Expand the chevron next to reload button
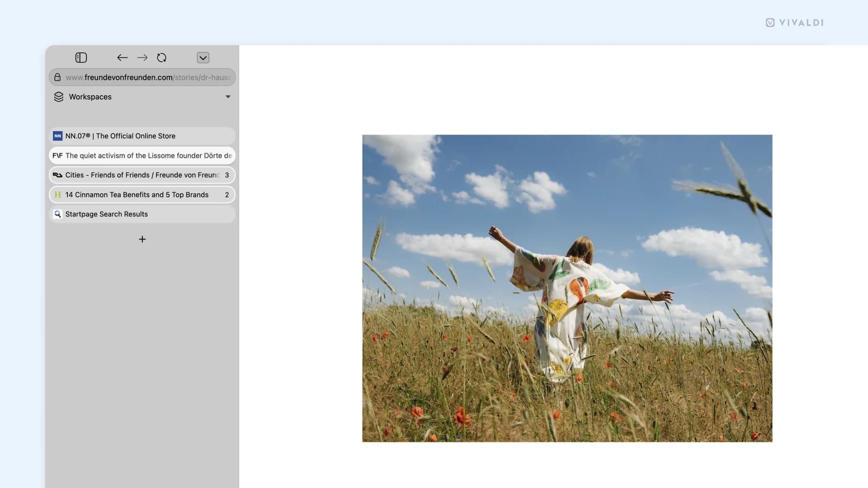Screen dimensions: 868x488 203,57
